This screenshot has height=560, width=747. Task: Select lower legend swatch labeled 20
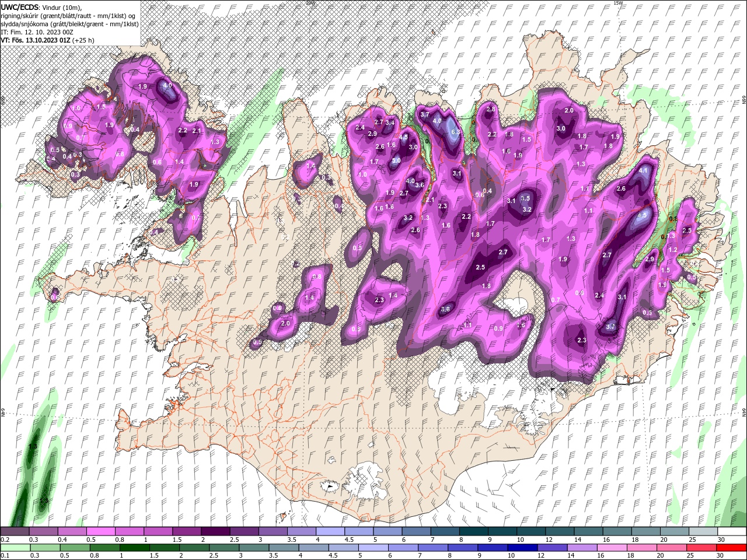(x=671, y=548)
